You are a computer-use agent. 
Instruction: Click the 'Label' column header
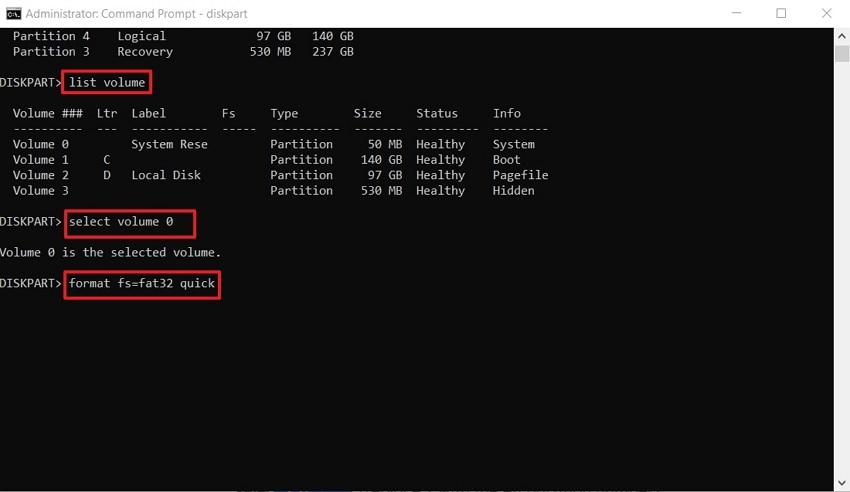point(149,113)
